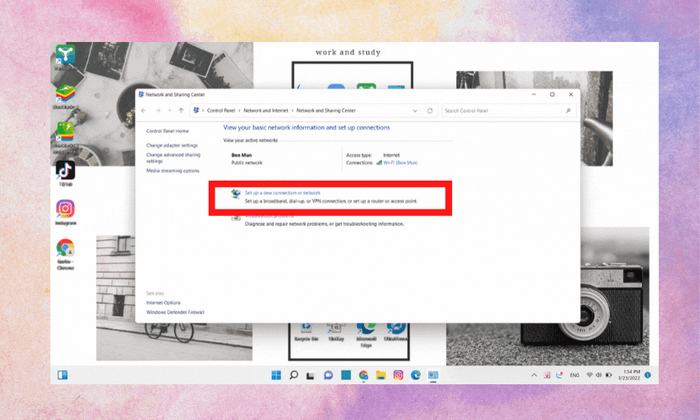700x420 pixels.
Task: Open the Windows Start menu
Action: point(276,375)
